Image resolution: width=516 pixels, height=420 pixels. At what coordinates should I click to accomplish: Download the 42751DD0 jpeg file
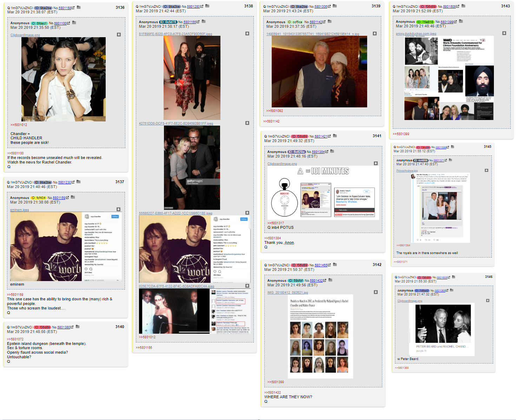point(247,123)
